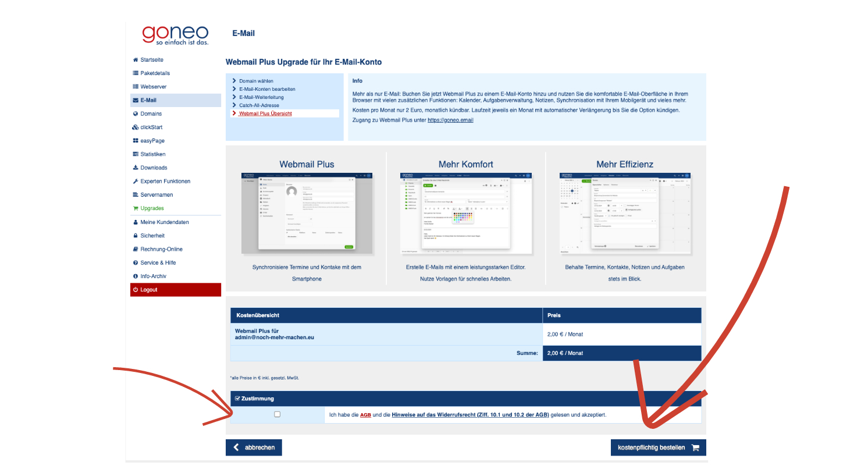Click the Webmail Plus preview screenshot
The image size is (868, 469).
(307, 213)
